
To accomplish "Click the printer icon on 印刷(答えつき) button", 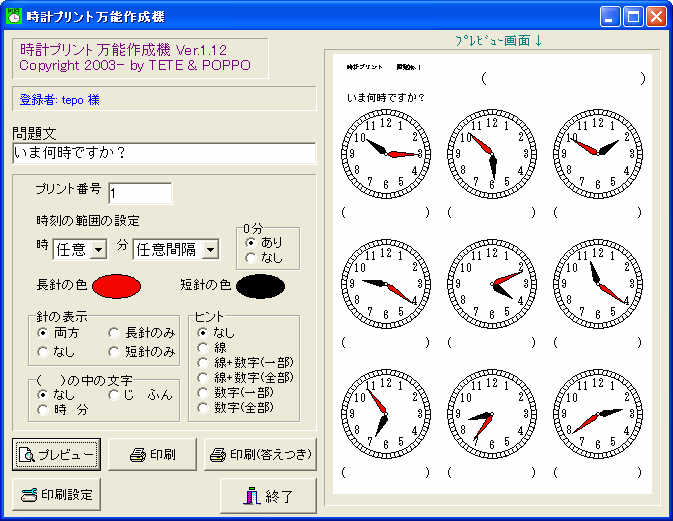I will coord(218,455).
